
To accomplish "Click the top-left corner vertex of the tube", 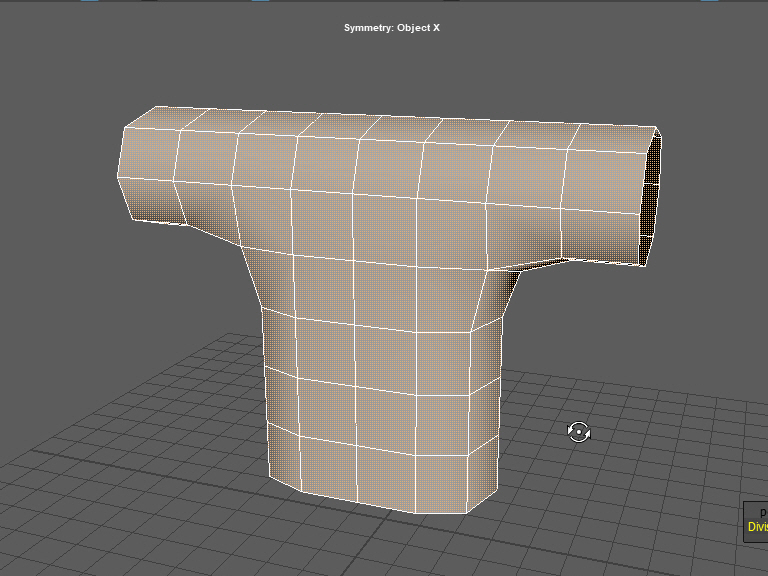I will [x=124, y=128].
